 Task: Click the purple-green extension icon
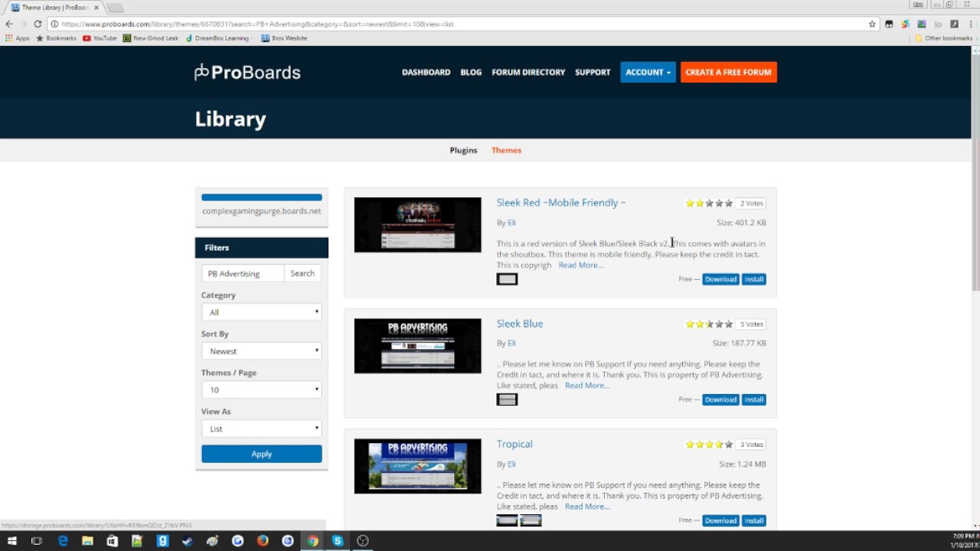pyautogui.click(x=922, y=24)
